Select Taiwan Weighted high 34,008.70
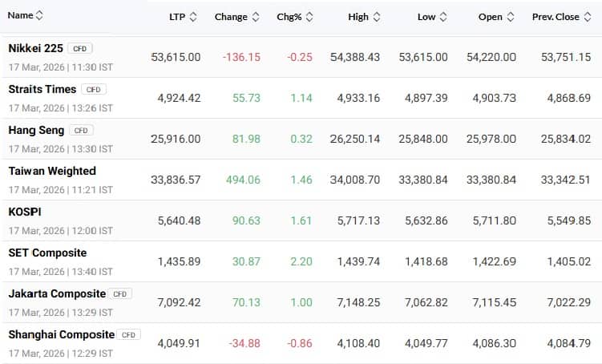 (x=355, y=180)
